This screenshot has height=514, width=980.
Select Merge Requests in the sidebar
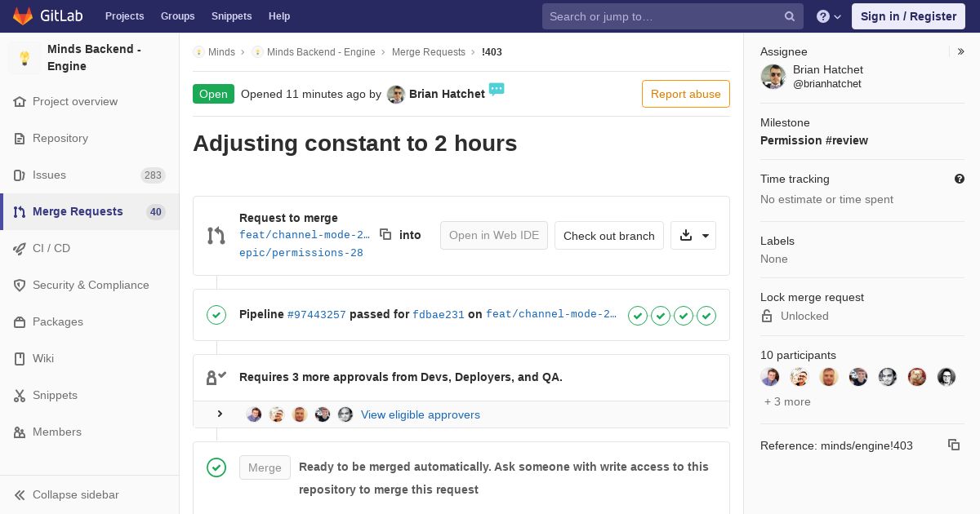point(90,212)
